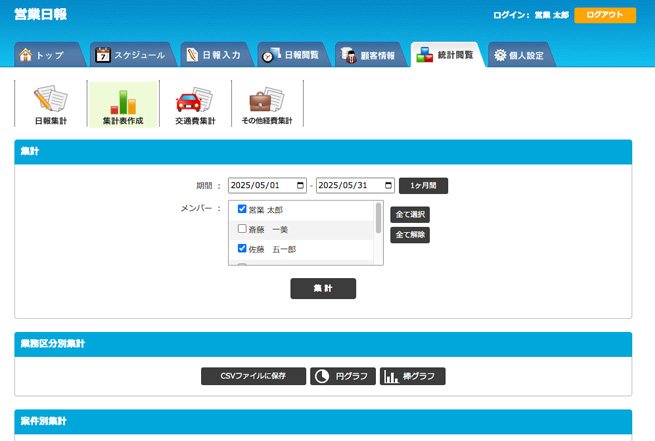The image size is (655, 441).
Task: Click the 佐藤 五一郎 name in member list
Action: [x=272, y=249]
